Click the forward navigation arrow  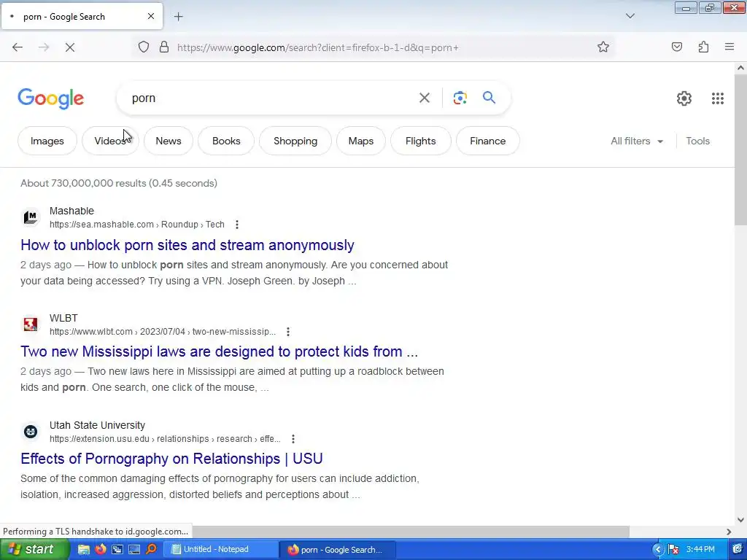point(44,47)
